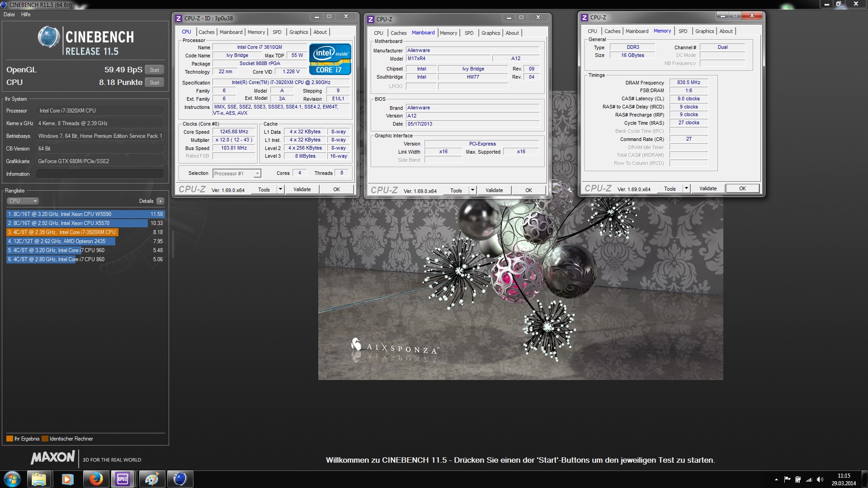This screenshot has width=868, height=488.
Task: Open Tools dropdown arrow in Memory window
Action: pyautogui.click(x=686, y=188)
